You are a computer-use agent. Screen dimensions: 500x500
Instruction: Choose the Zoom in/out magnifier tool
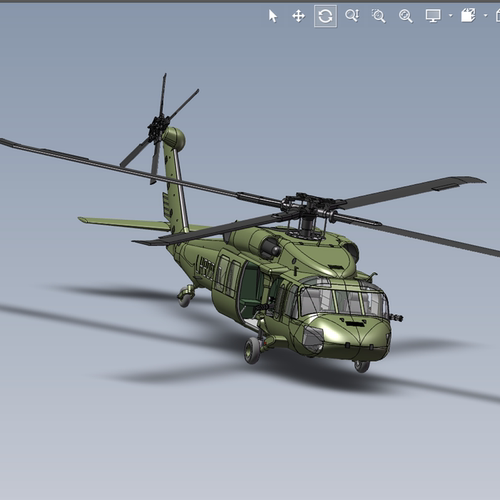[x=352, y=16]
